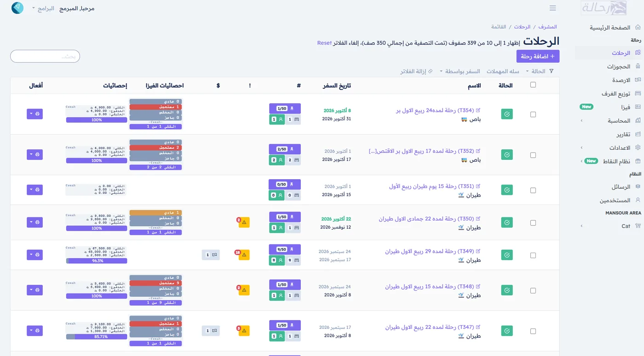This screenshot has width=644, height=356.
Task: Open the trip T350 name link
Action: coord(426,219)
